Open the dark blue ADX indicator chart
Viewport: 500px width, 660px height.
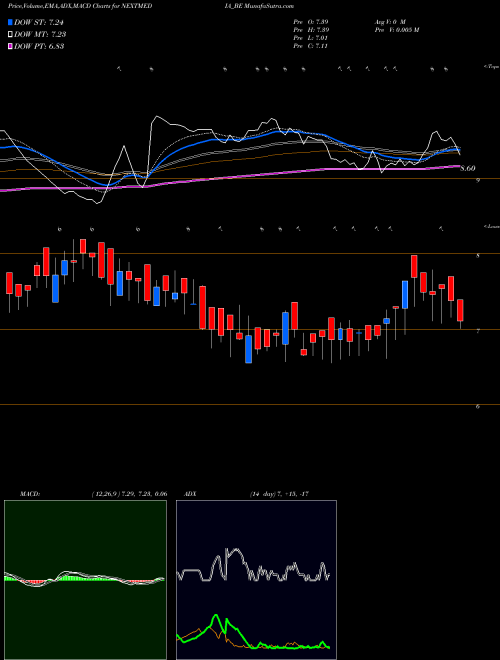256,580
